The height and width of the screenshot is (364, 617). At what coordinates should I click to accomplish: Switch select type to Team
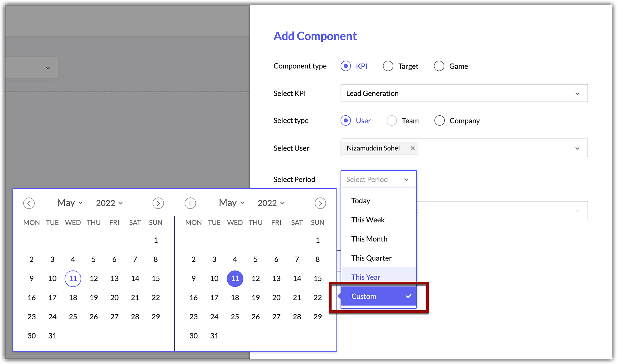click(x=392, y=121)
